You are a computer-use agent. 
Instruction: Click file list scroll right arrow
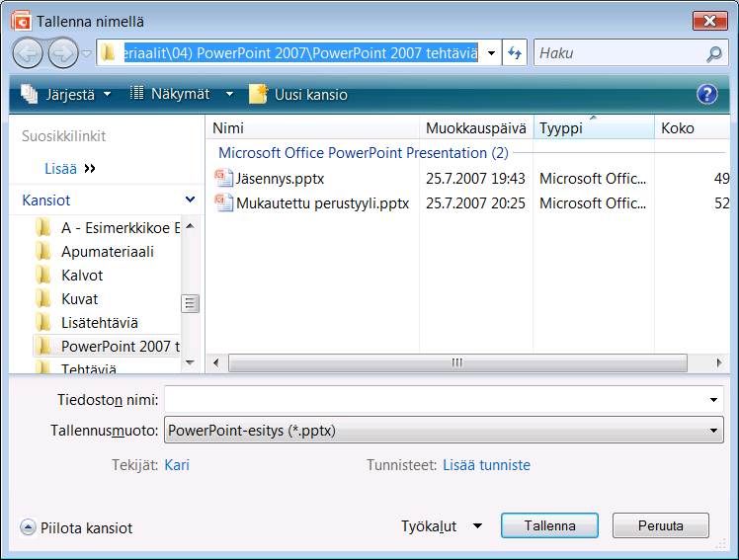pos(718,362)
